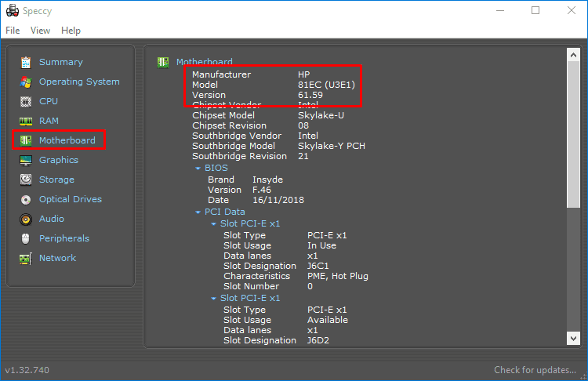Open the File menu
Viewport: 588px width, 381px height.
[x=13, y=31]
